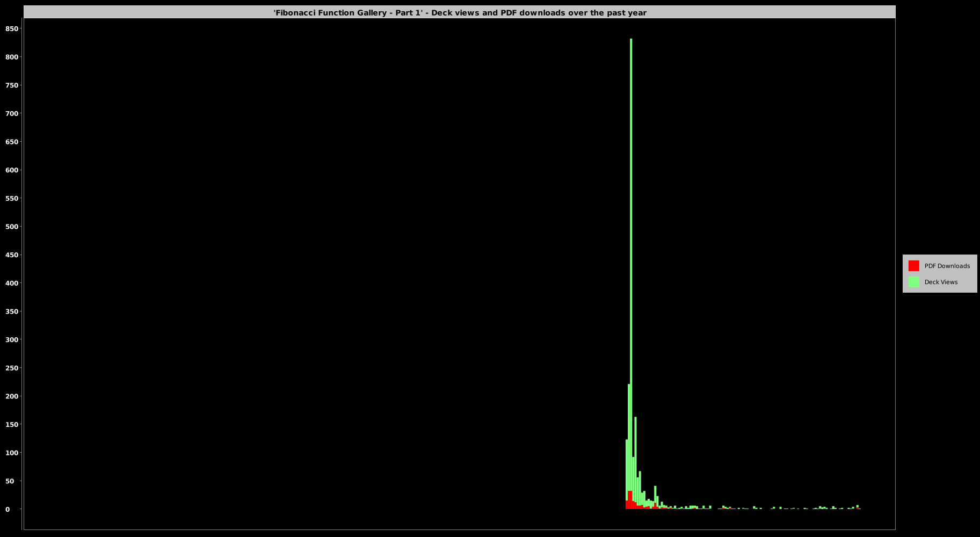
Task: Click the y-axis label 50
Action: click(10, 481)
